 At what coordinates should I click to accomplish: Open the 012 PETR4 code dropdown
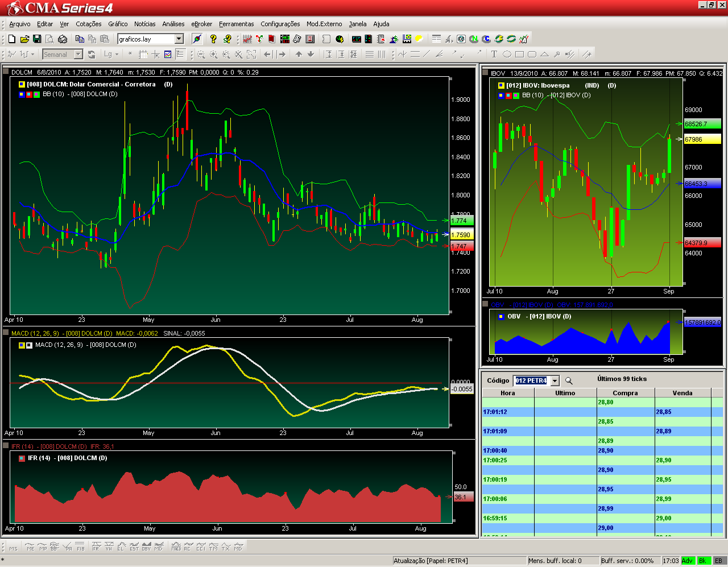555,380
